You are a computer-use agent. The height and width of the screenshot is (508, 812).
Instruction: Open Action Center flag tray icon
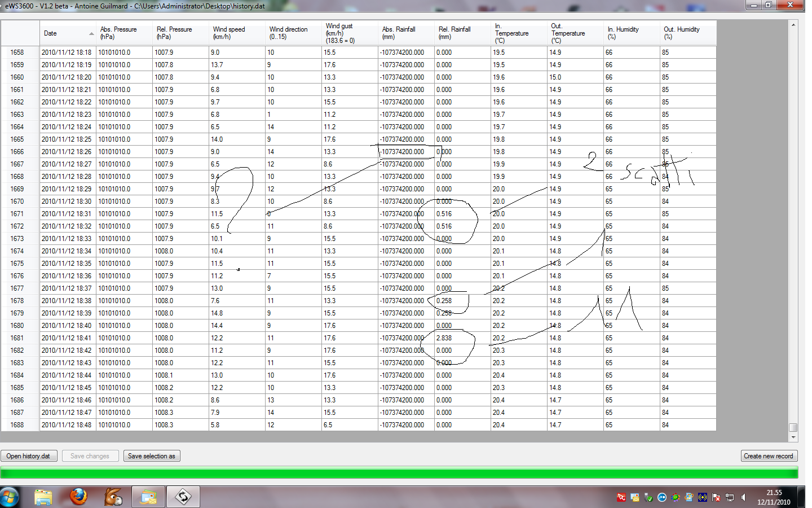[x=716, y=497]
